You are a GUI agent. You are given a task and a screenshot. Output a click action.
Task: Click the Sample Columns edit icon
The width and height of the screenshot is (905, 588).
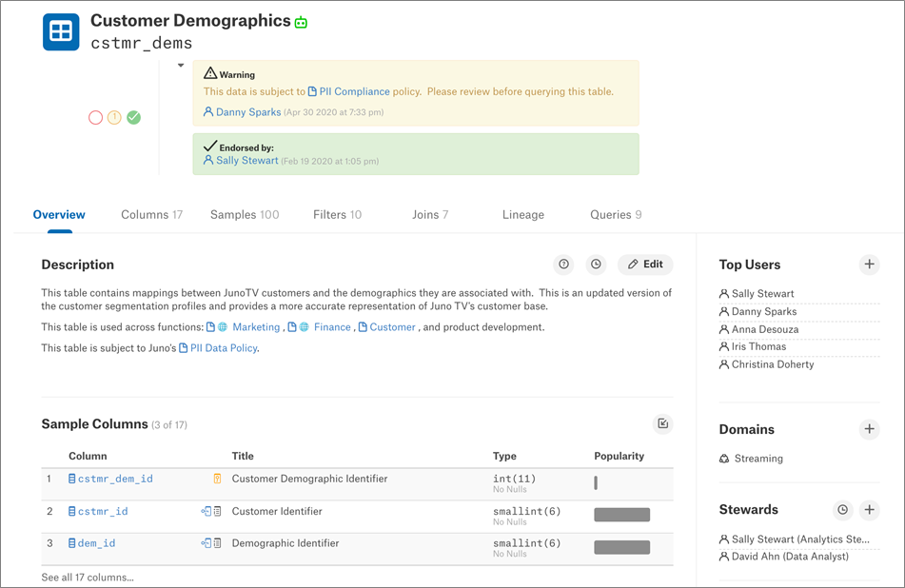click(662, 424)
